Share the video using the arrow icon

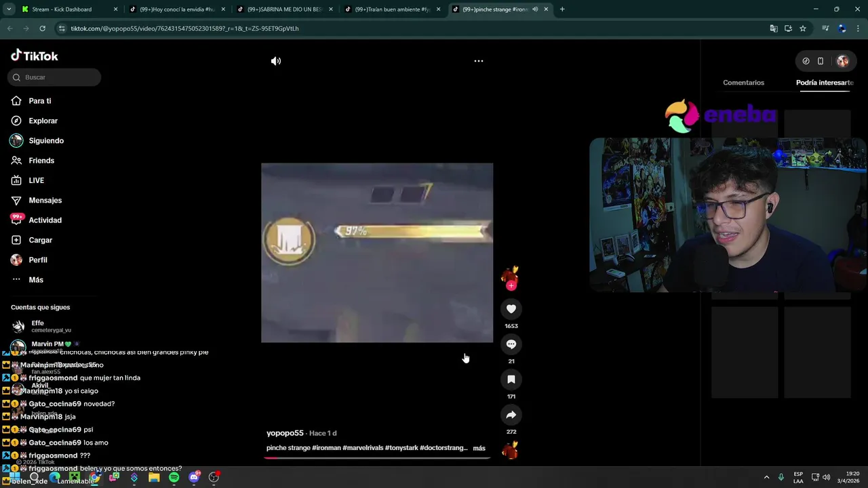(511, 415)
